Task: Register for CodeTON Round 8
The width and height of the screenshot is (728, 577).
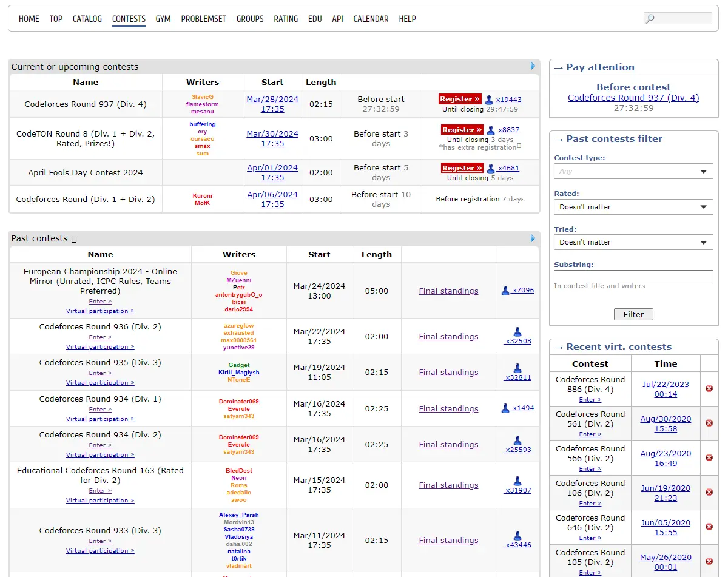Action: coord(462,129)
